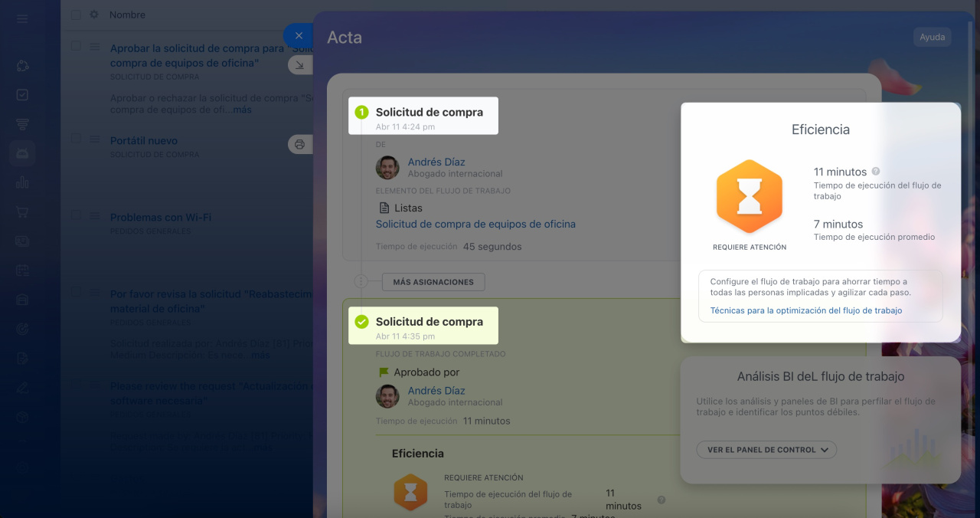The height and width of the screenshot is (518, 980).
Task: Open the shopping cart icon in the sidebar
Action: [x=22, y=212]
